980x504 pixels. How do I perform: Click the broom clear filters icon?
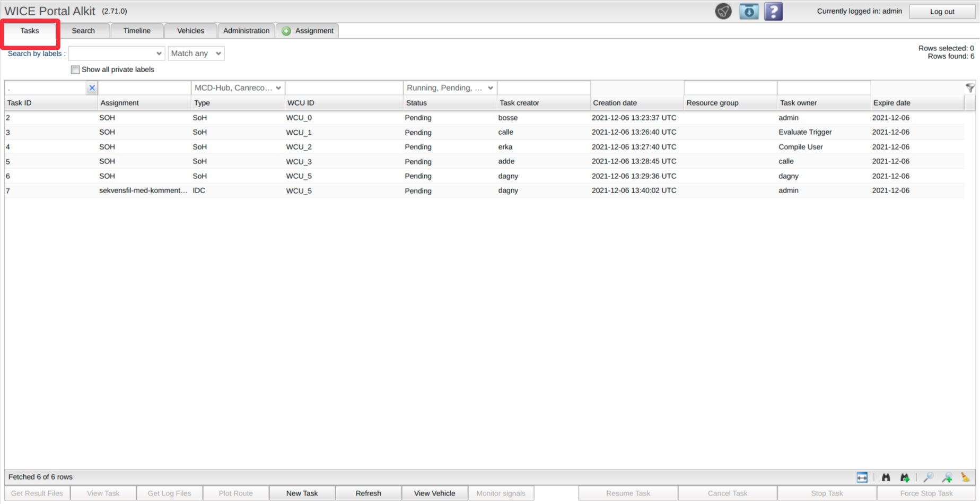tap(965, 477)
